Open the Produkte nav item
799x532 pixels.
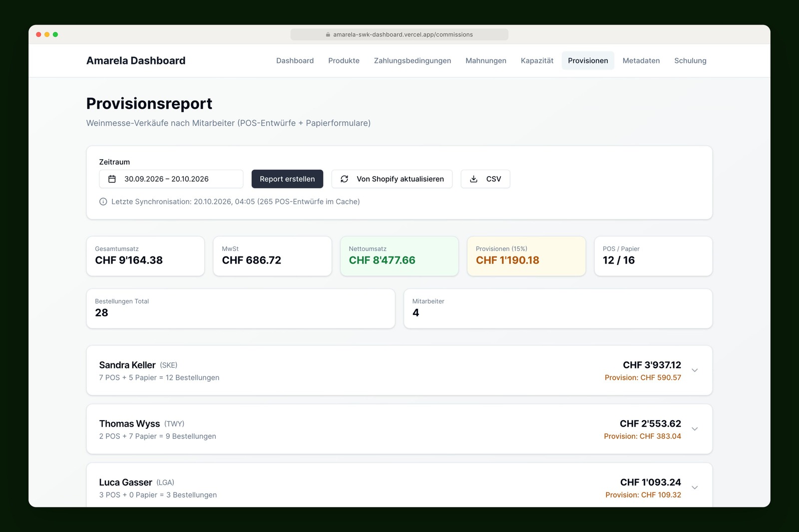344,60
